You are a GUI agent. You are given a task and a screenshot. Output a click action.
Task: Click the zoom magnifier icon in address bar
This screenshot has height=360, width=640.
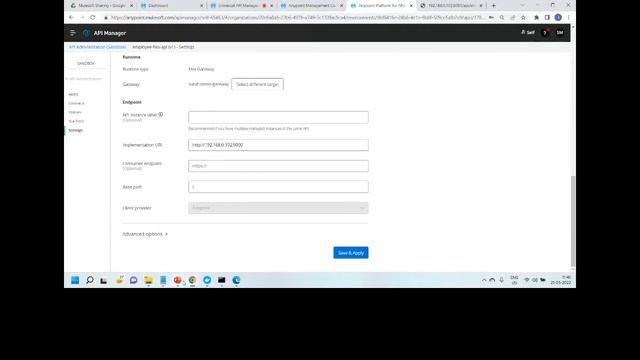coord(502,18)
